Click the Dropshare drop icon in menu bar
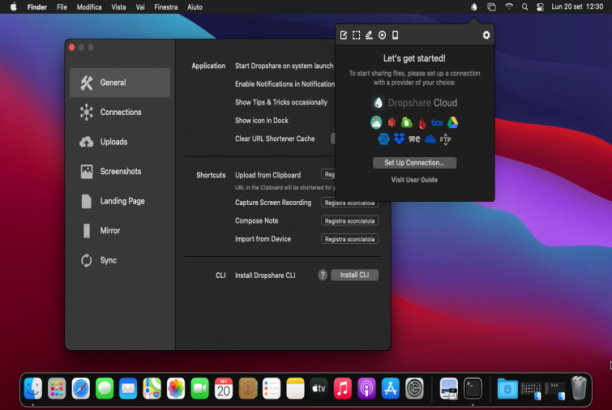 click(x=474, y=7)
